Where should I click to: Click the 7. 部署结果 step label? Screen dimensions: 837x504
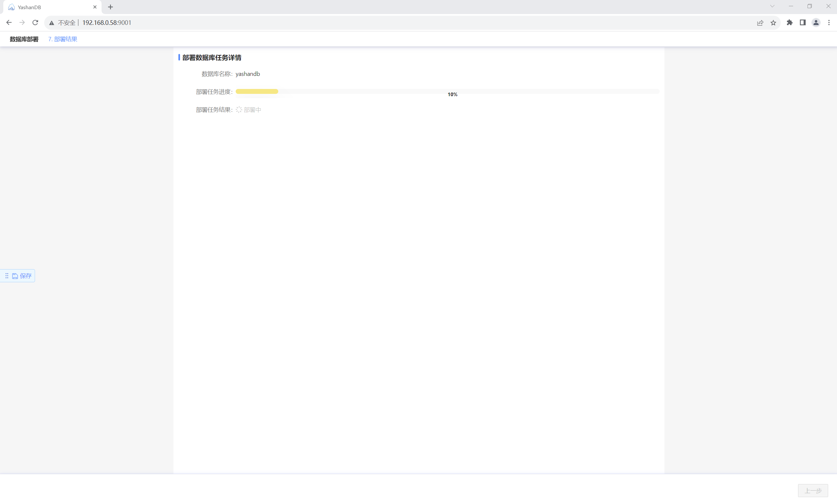[63, 39]
